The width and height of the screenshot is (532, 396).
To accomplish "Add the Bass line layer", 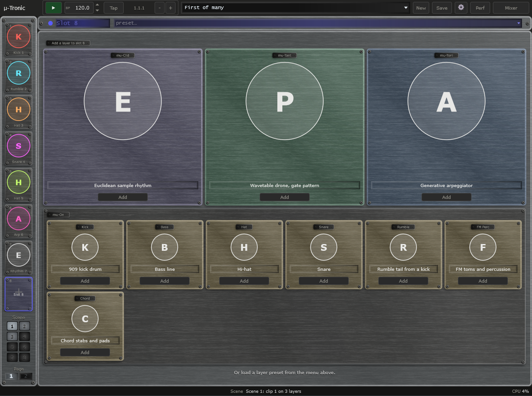I will [x=165, y=281].
